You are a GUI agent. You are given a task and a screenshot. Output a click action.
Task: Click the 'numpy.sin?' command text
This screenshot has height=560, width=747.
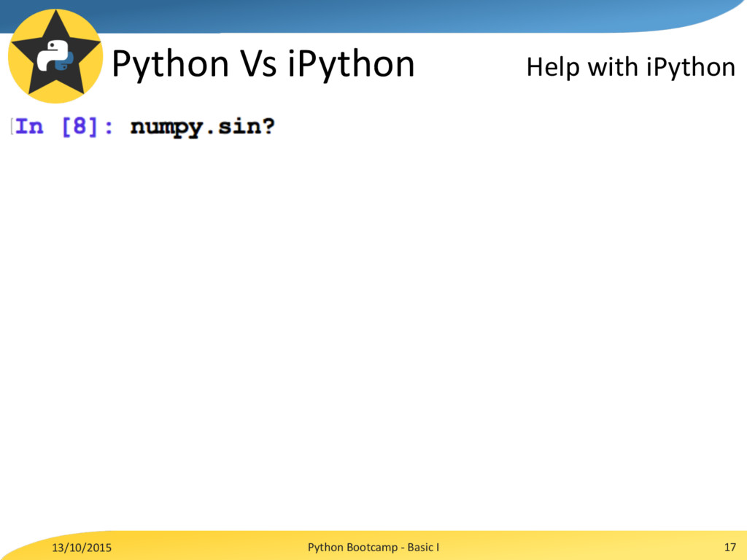click(x=203, y=128)
